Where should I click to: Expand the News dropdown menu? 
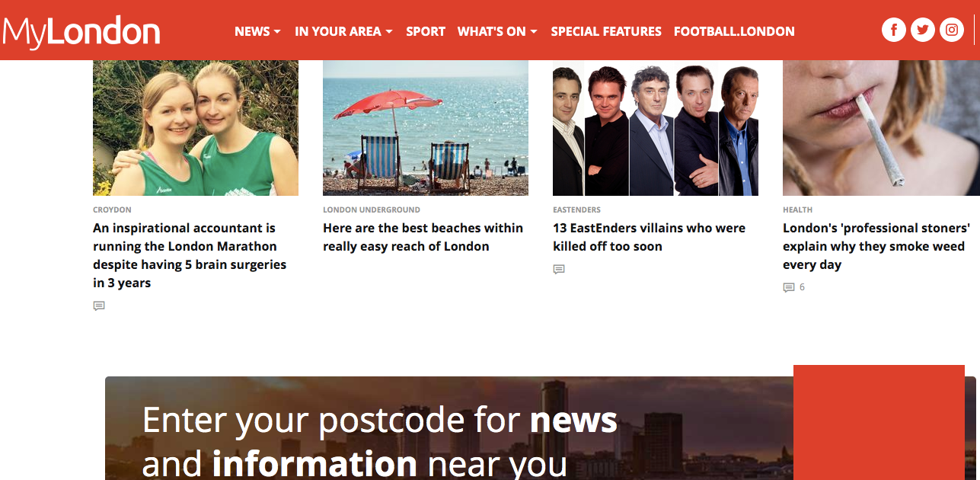257,31
